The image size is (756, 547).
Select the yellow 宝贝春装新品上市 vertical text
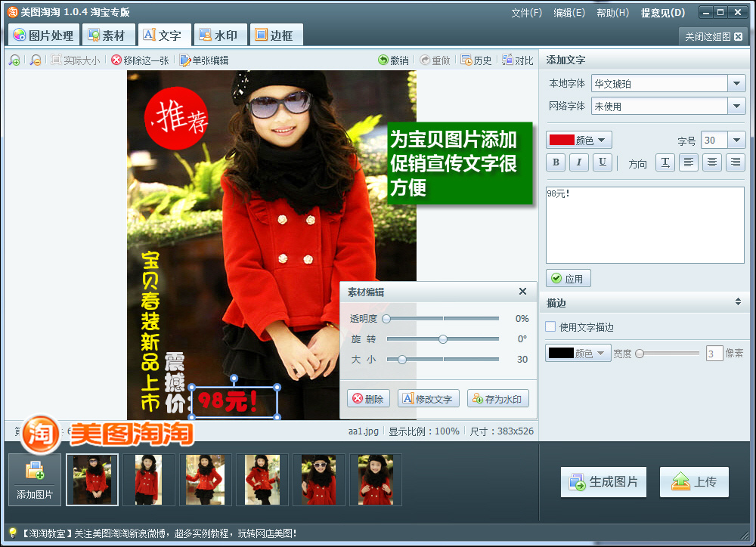[x=150, y=331]
